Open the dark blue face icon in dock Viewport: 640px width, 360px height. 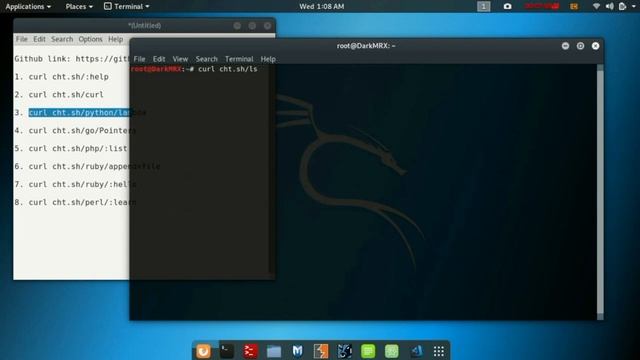344,351
